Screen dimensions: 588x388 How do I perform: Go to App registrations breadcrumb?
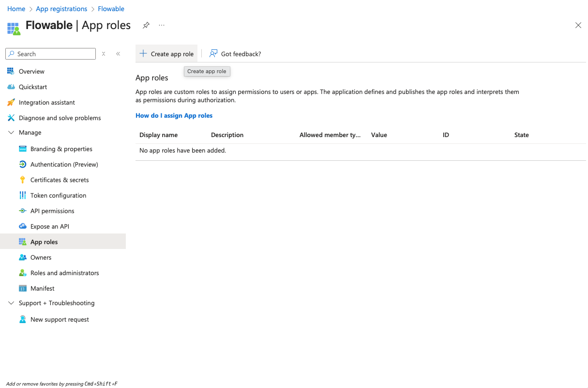(61, 9)
